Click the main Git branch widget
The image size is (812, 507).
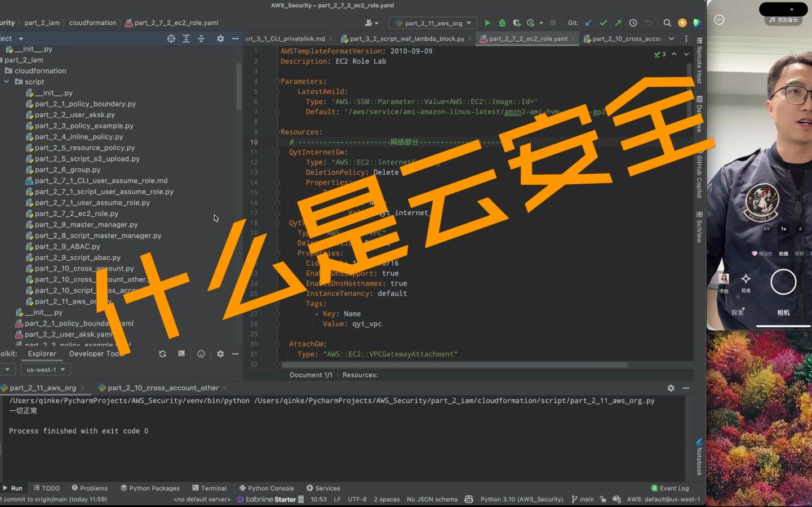(583, 499)
